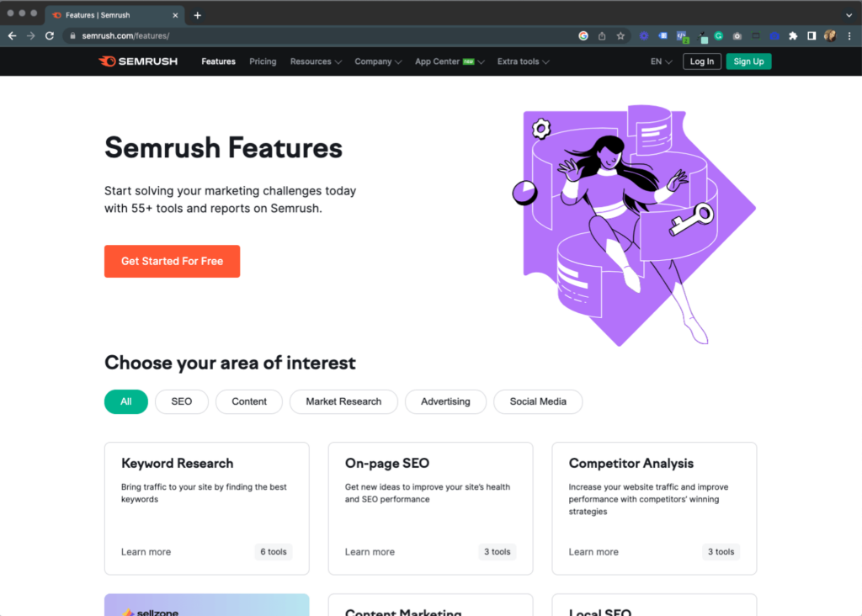862x616 pixels.
Task: Click the Keyword Research card title
Action: pyautogui.click(x=178, y=463)
